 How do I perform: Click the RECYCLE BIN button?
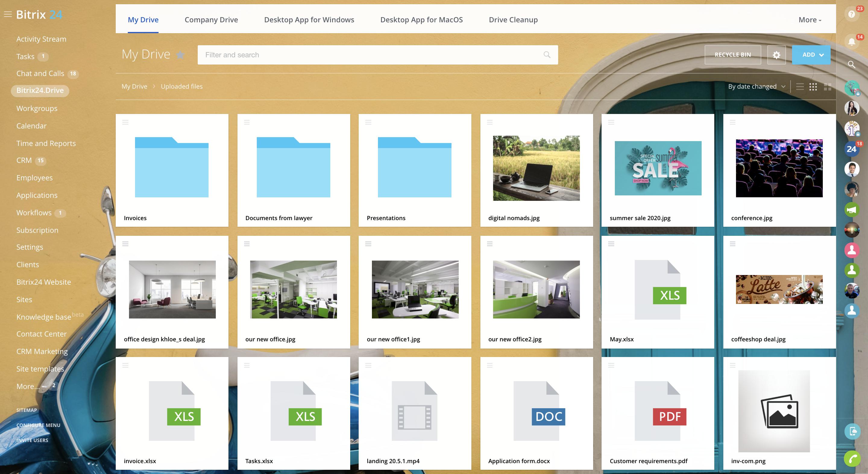[x=733, y=55]
